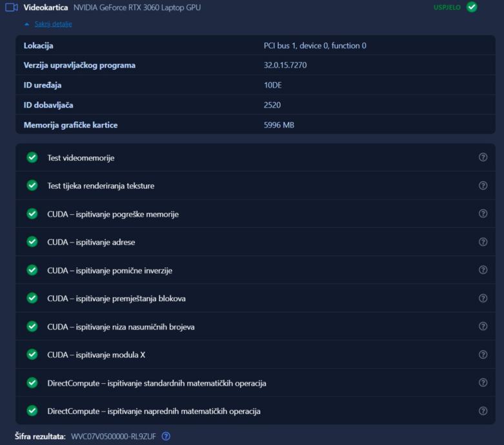Select the 5996 MB value
The image size is (504, 445).
[279, 125]
